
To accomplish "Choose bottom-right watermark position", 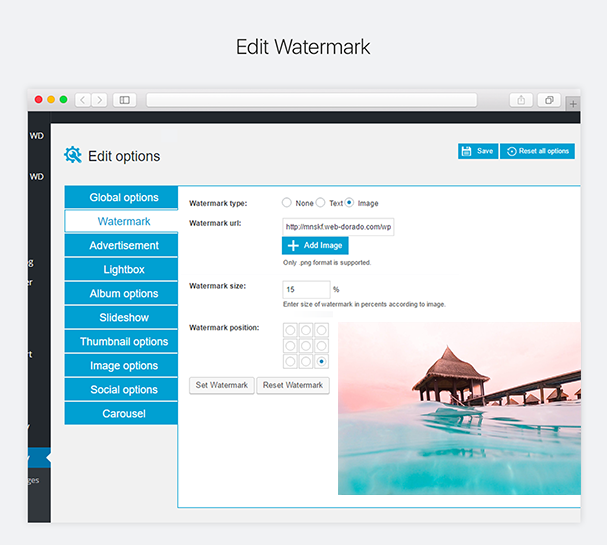I will point(321,361).
